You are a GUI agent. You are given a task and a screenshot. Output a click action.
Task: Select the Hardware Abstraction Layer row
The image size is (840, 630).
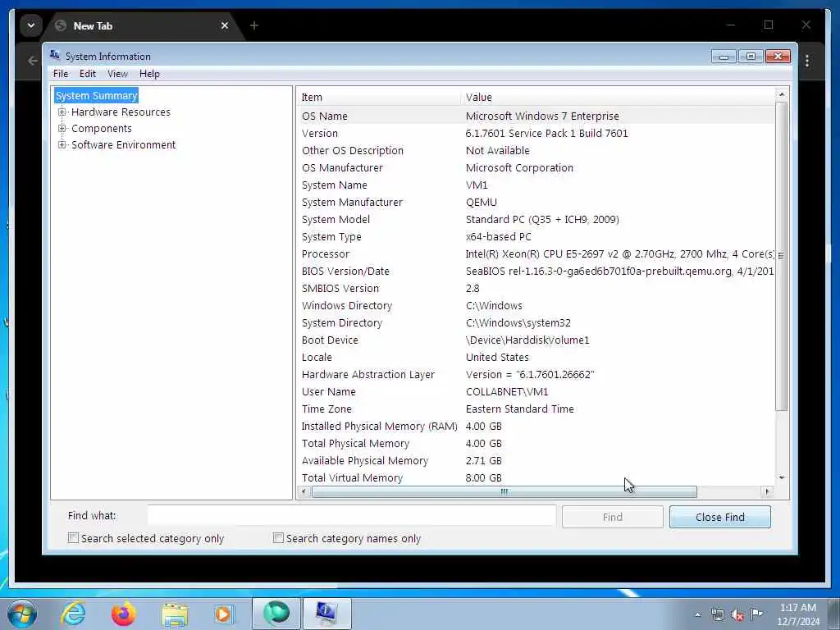(x=536, y=374)
